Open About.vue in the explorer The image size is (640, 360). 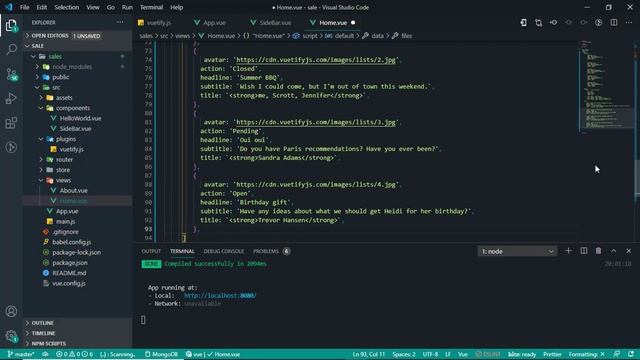[73, 191]
